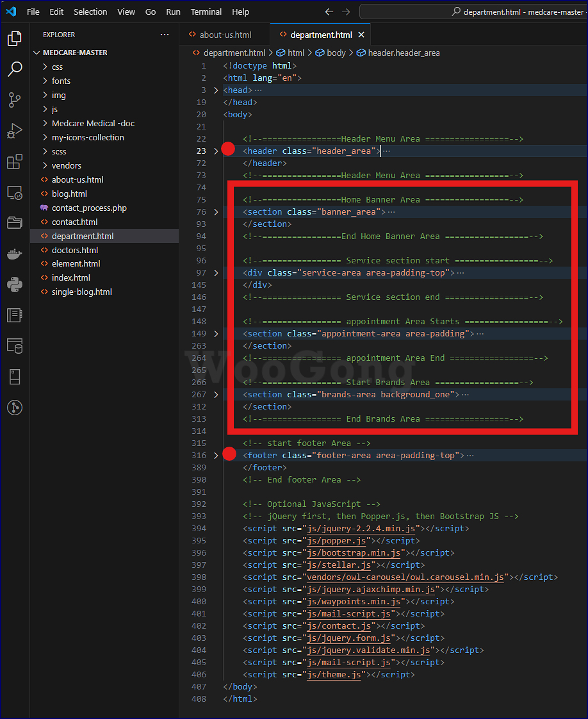This screenshot has width=588, height=719.
Task: Open the Python view in the activity bar
Action: click(15, 285)
